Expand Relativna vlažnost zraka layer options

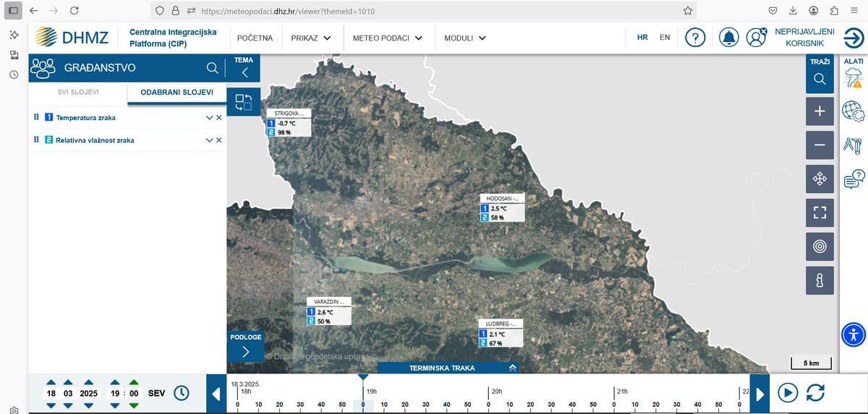click(x=209, y=140)
